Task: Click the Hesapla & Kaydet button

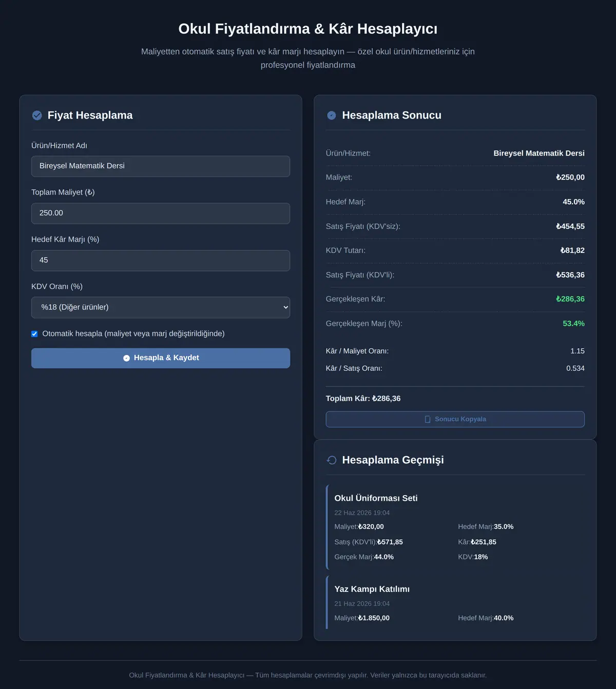Action: point(161,358)
